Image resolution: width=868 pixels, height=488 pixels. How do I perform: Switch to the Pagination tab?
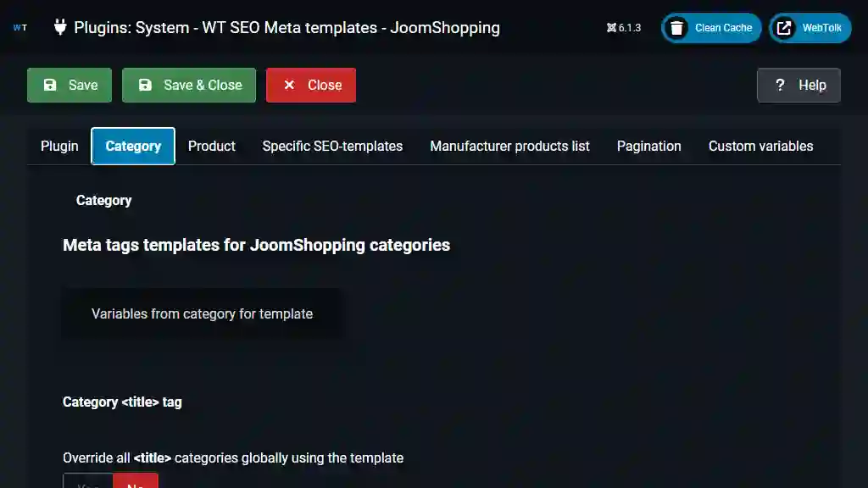[648, 146]
